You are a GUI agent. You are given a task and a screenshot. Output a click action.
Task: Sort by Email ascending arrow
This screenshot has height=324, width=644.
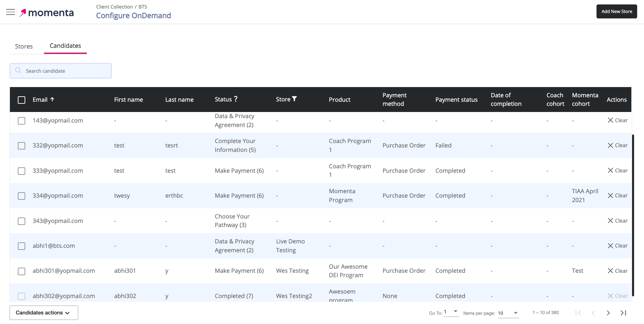[x=52, y=99]
